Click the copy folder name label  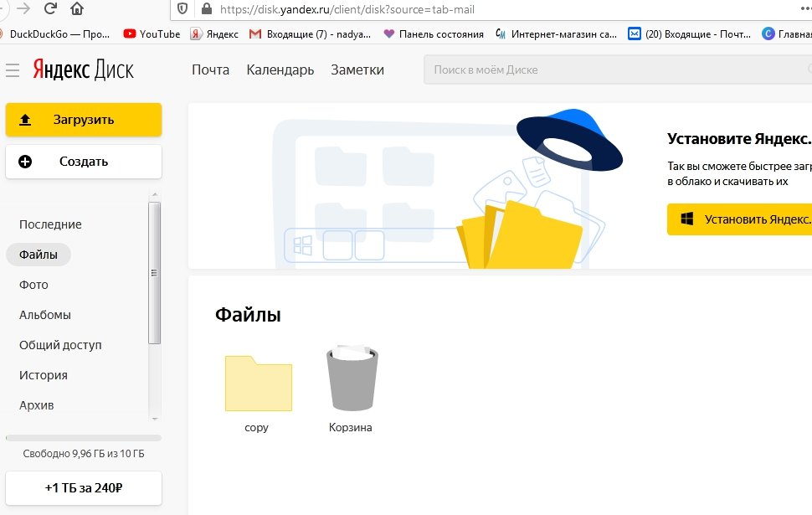pyautogui.click(x=256, y=428)
